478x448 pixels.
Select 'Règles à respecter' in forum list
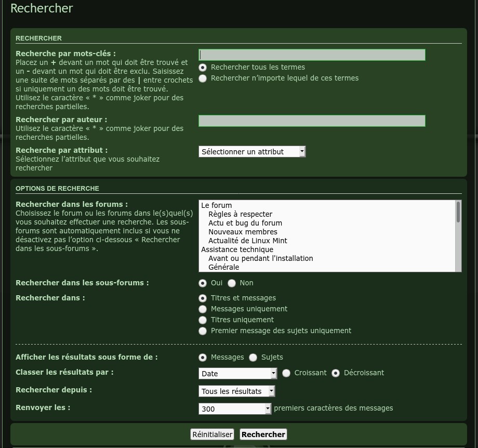click(x=240, y=214)
